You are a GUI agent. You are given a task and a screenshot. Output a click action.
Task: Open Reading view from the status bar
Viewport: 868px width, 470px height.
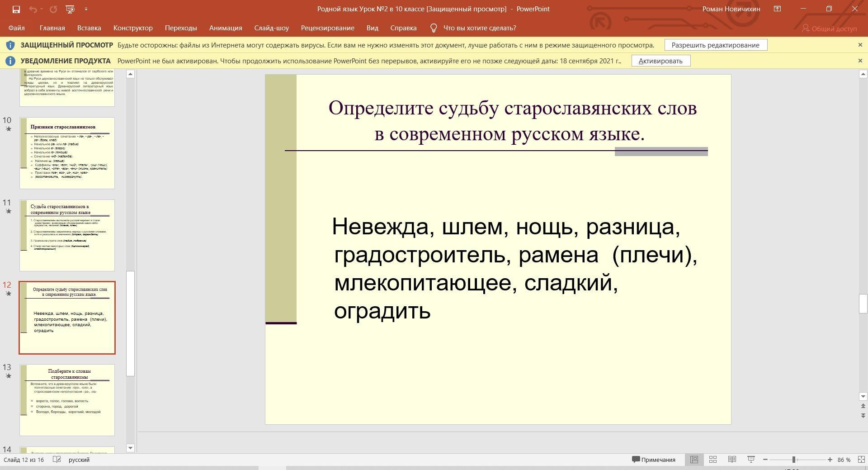pyautogui.click(x=732, y=460)
